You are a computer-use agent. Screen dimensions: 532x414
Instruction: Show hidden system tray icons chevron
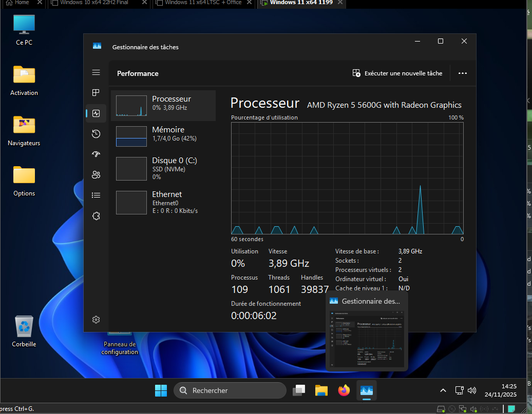pos(443,390)
